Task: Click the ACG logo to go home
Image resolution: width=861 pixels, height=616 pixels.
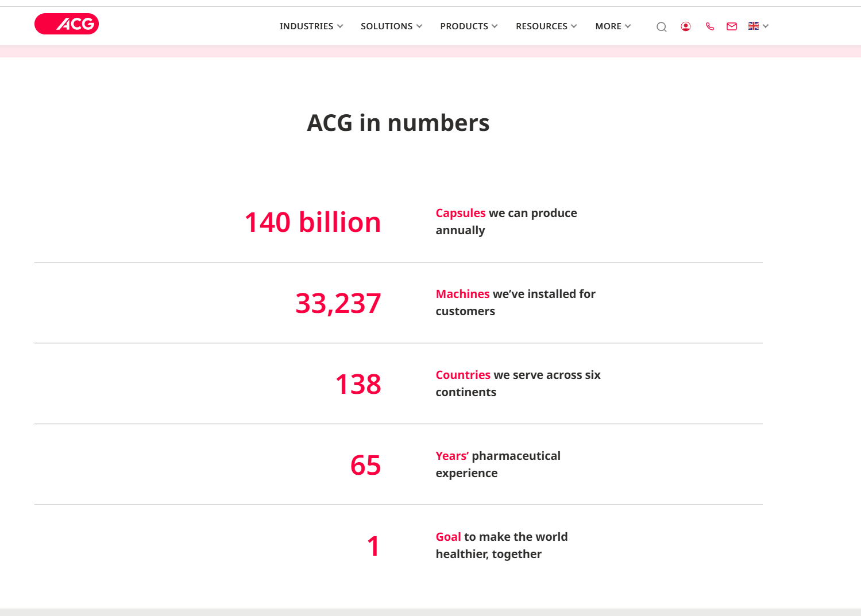Action: pyautogui.click(x=67, y=24)
